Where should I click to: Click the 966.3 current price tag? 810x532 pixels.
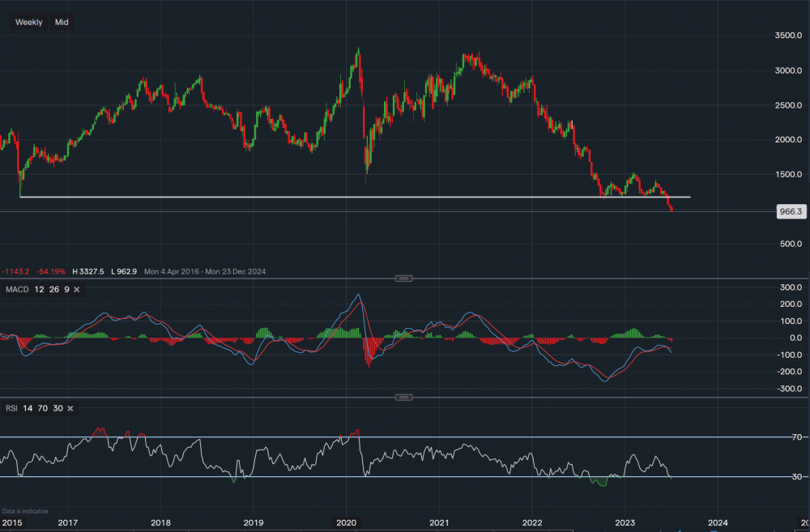(790, 211)
